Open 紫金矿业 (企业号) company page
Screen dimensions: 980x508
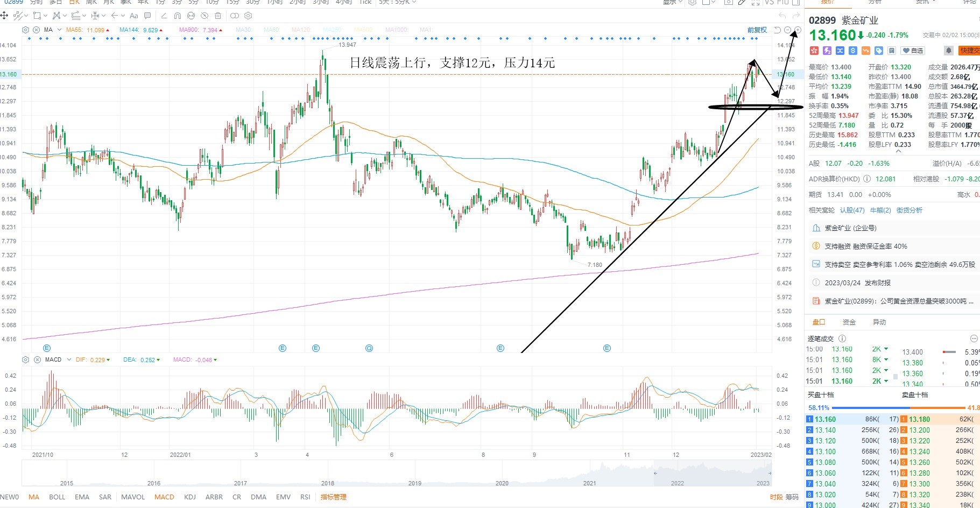894,228
